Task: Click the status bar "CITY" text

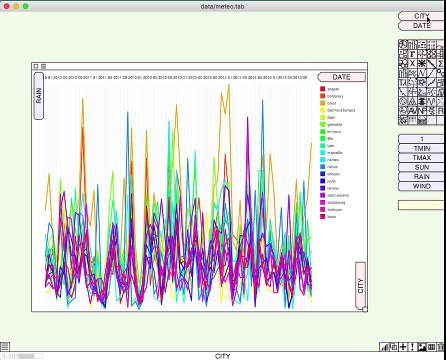Action: pos(222,356)
